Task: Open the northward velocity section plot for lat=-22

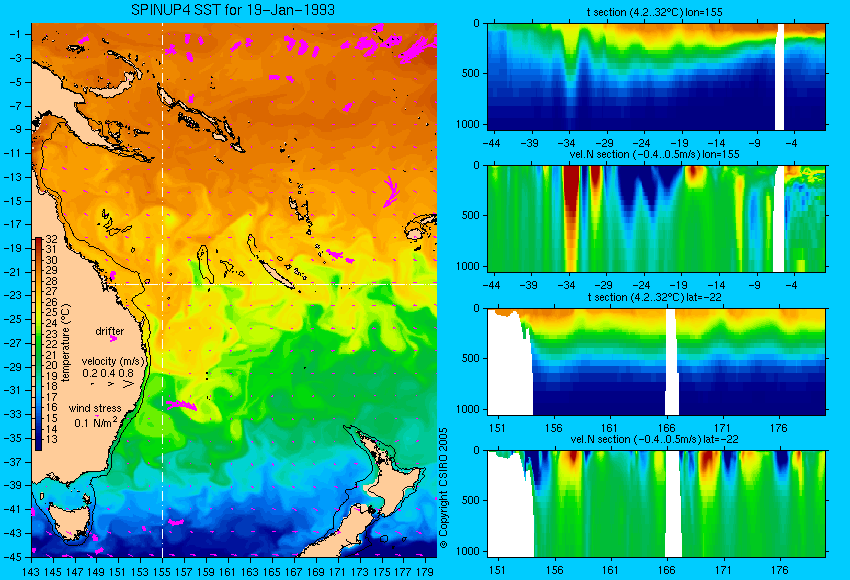Action: point(656,504)
